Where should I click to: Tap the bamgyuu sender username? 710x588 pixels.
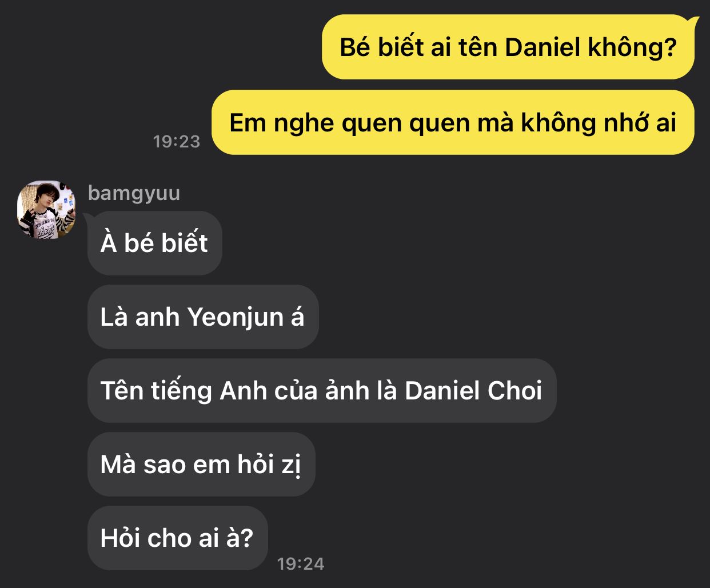tap(134, 193)
